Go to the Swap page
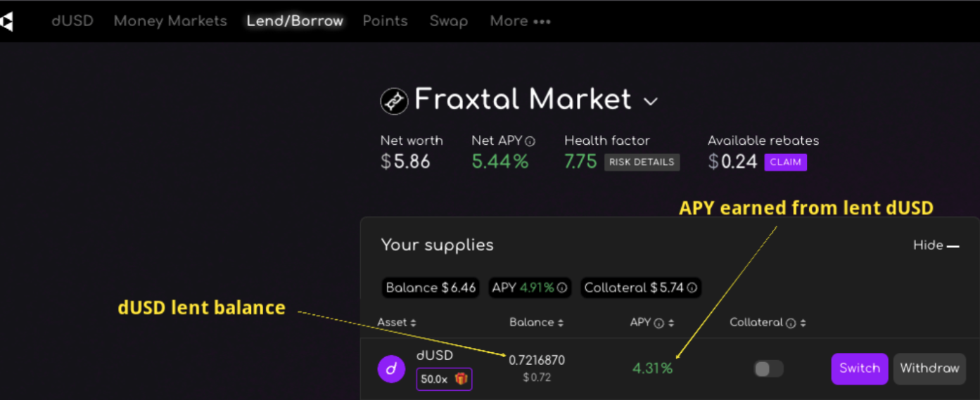Screen dimensions: 980x400 tap(449, 21)
